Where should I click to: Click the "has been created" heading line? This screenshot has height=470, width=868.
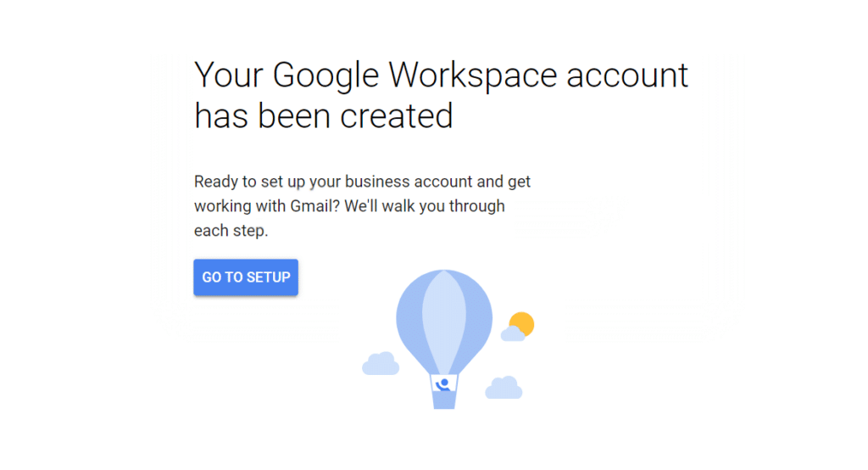(x=324, y=115)
